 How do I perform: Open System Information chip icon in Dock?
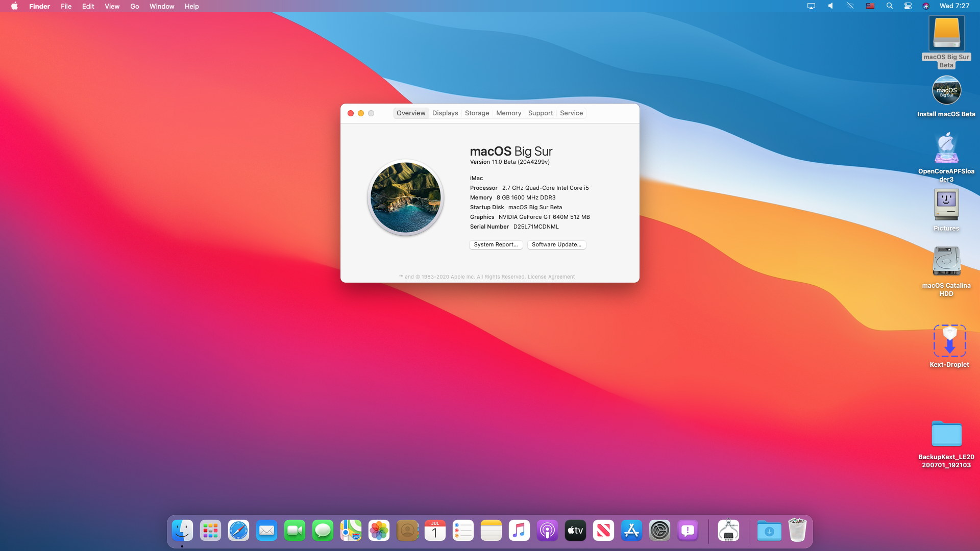[x=728, y=531]
